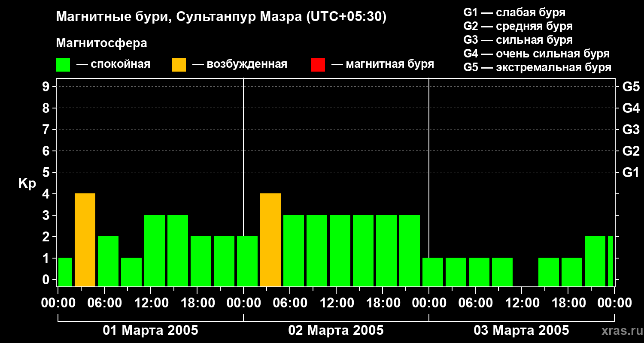Click the 'G3 — сильная буря' description
The height and width of the screenshot is (343, 644).
(x=518, y=40)
